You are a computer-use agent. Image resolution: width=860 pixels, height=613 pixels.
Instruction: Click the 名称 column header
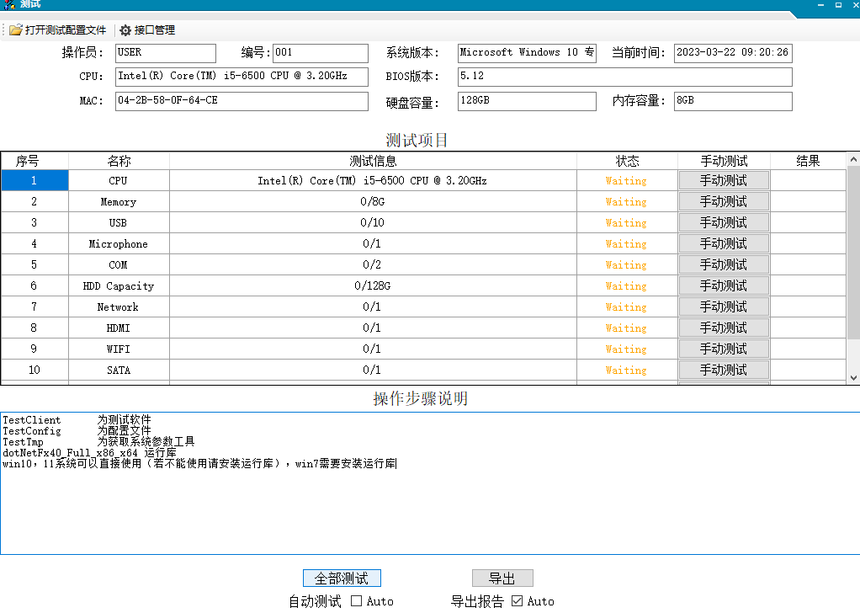[119, 161]
